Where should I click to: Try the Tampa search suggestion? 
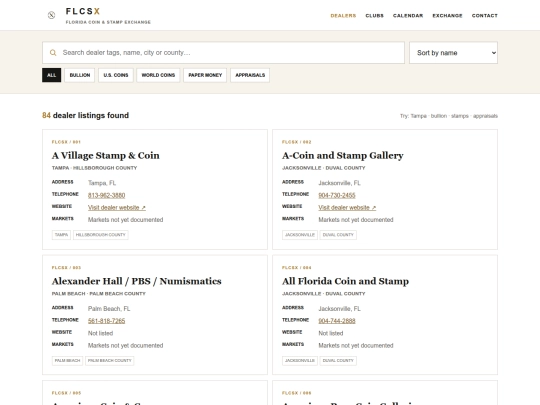418,116
